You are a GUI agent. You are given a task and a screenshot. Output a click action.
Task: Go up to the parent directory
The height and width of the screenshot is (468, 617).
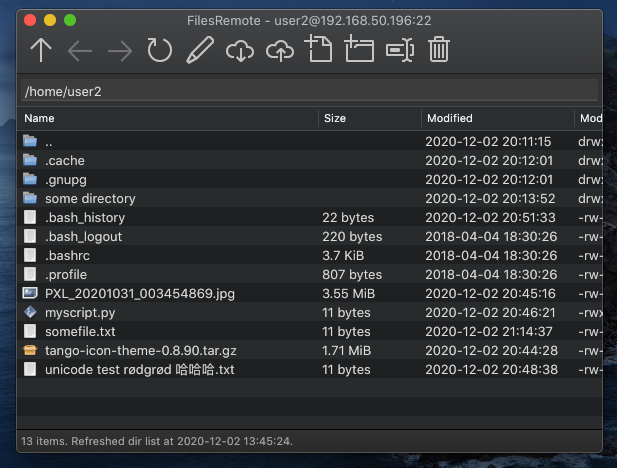[41, 50]
